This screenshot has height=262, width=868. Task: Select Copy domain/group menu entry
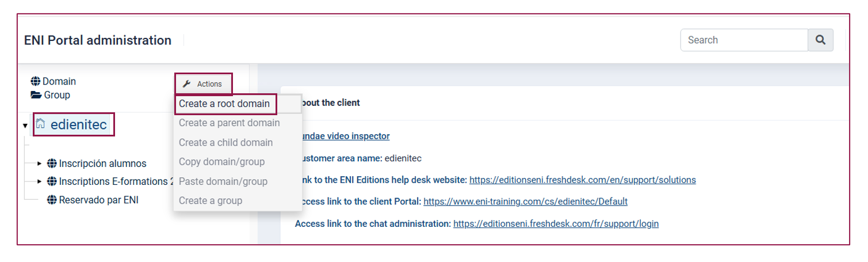coord(221,162)
